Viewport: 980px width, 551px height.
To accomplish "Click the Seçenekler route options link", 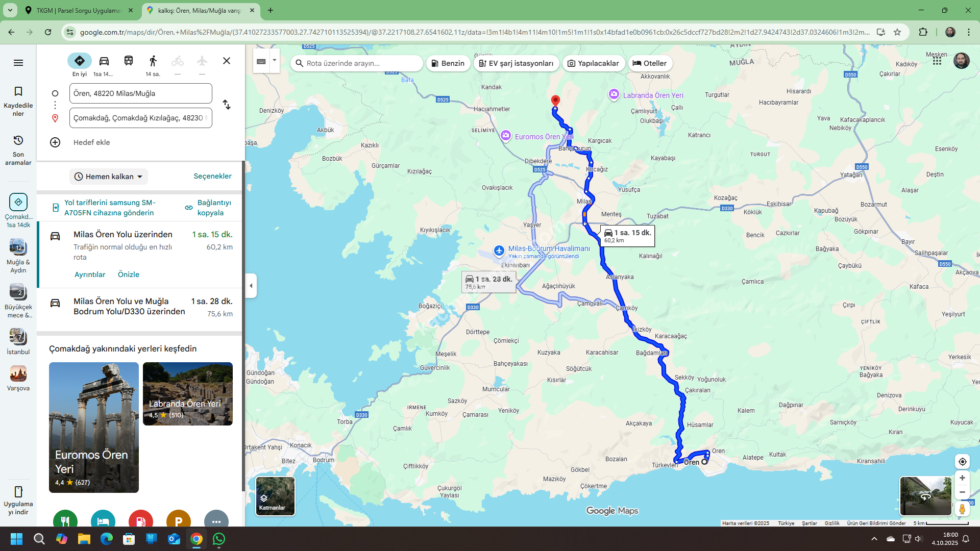I will coord(212,176).
